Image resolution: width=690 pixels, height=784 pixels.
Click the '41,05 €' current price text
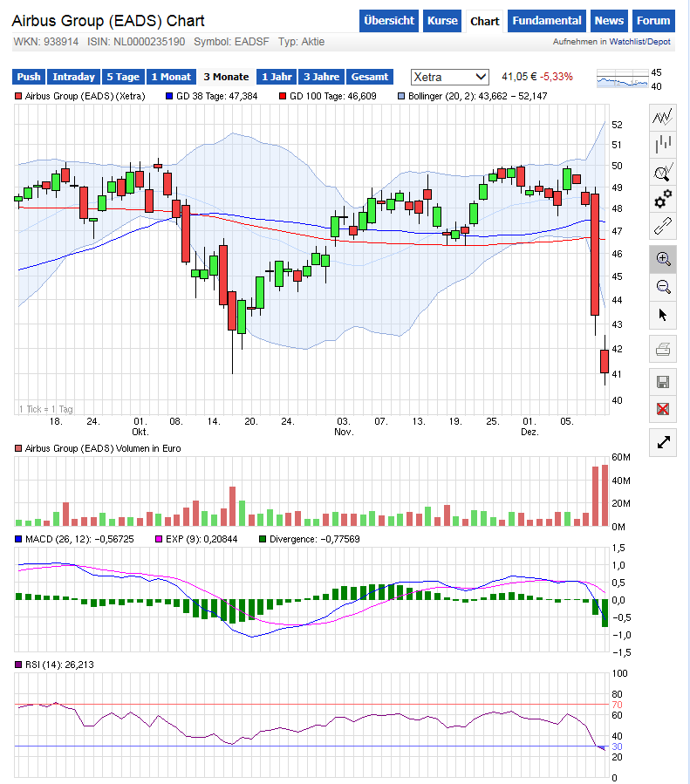click(519, 77)
